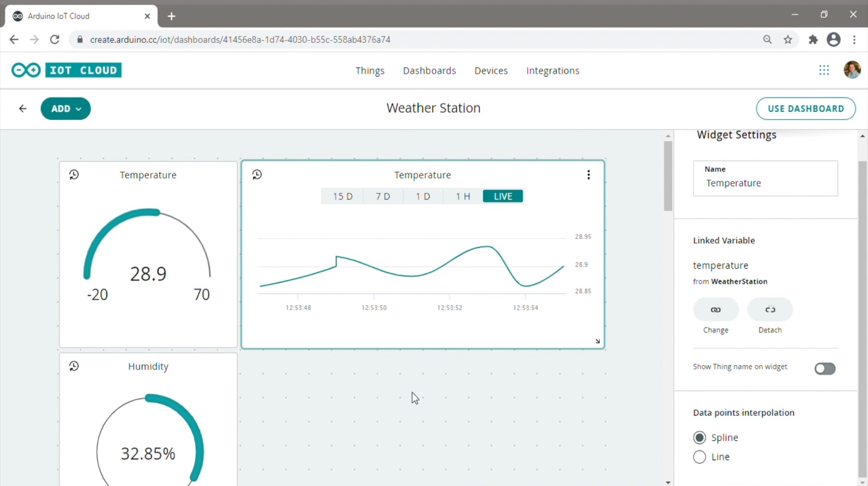This screenshot has height=486, width=868.
Task: Open the apps grid menu
Action: coord(824,70)
